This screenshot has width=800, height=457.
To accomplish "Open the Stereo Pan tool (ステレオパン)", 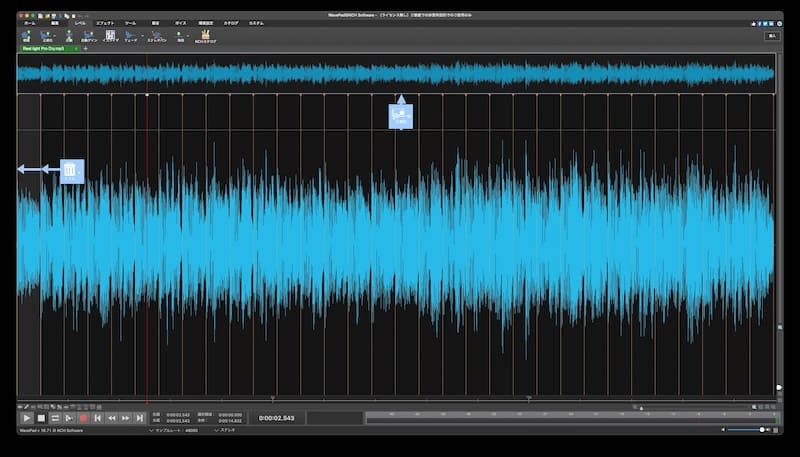I will click(157, 36).
